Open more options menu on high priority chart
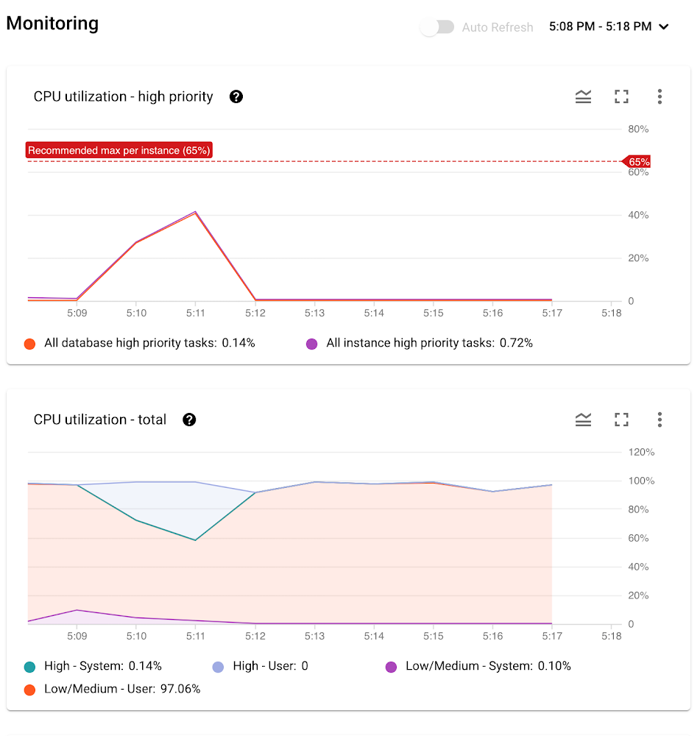 tap(660, 96)
